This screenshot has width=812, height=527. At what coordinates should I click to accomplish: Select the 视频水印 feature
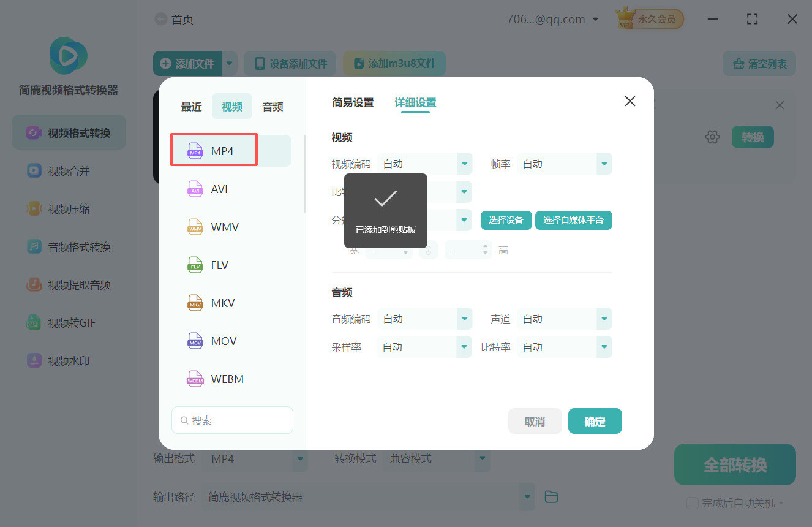[69, 360]
